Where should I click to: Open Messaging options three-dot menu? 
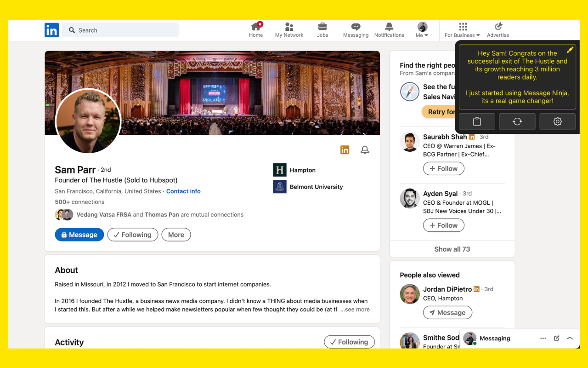(543, 338)
